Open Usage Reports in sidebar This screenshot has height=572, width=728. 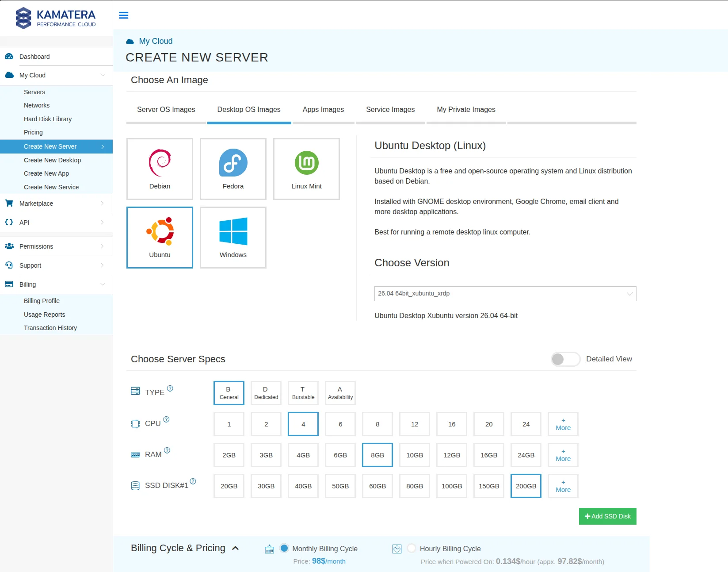pos(45,315)
